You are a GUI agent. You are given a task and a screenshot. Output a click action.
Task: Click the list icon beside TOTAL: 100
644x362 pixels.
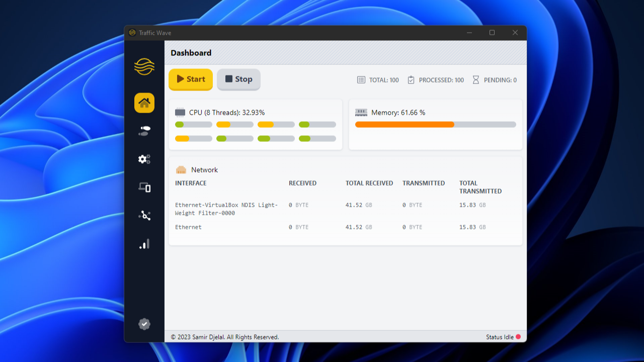tap(360, 79)
